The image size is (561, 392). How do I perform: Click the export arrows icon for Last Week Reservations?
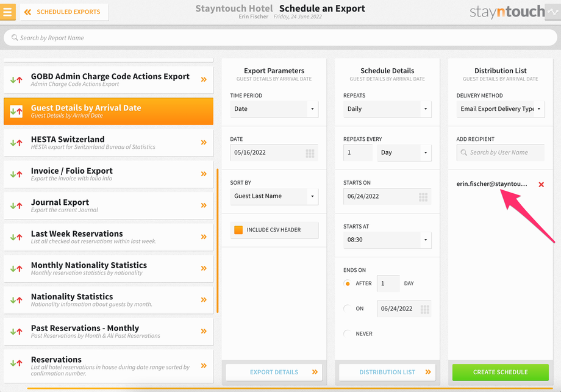point(16,237)
